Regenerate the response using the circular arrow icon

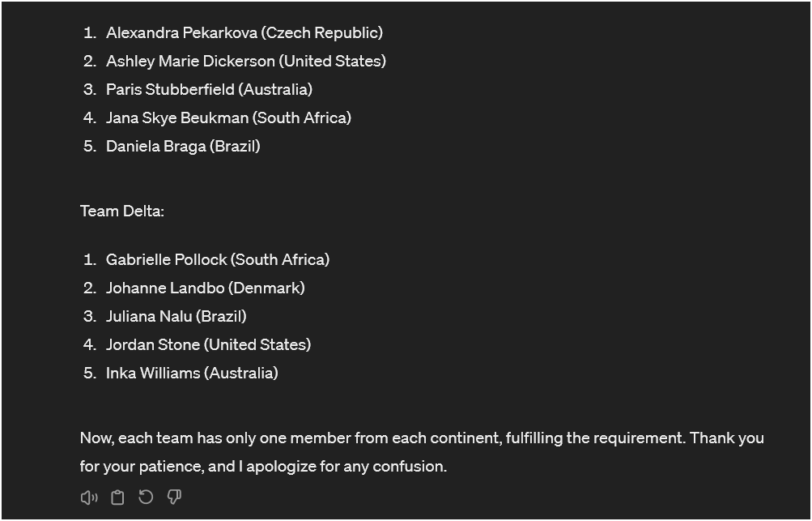point(146,498)
